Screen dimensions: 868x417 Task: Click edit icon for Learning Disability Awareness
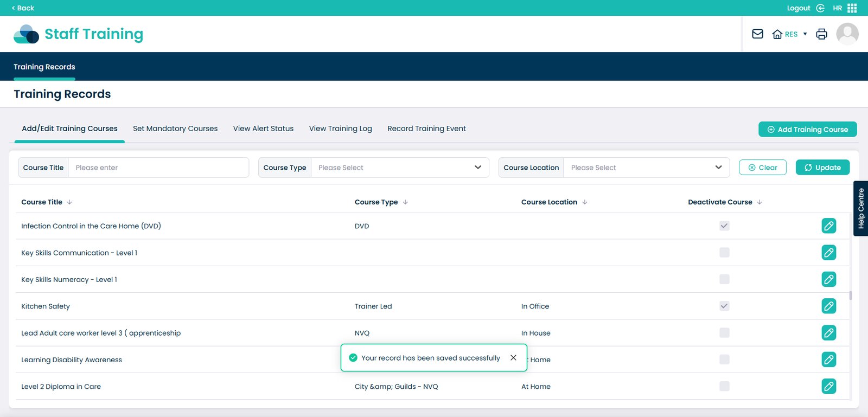[x=828, y=360]
